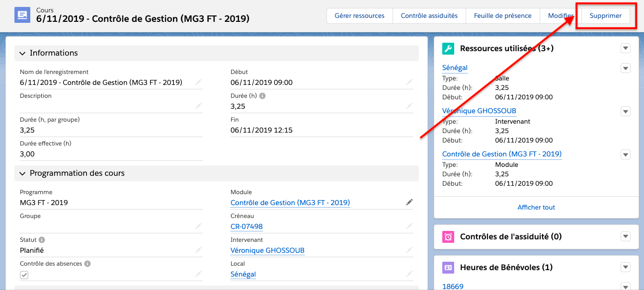The width and height of the screenshot is (644, 290).
Task: Open the CR-07498 créneau link
Action: (246, 226)
